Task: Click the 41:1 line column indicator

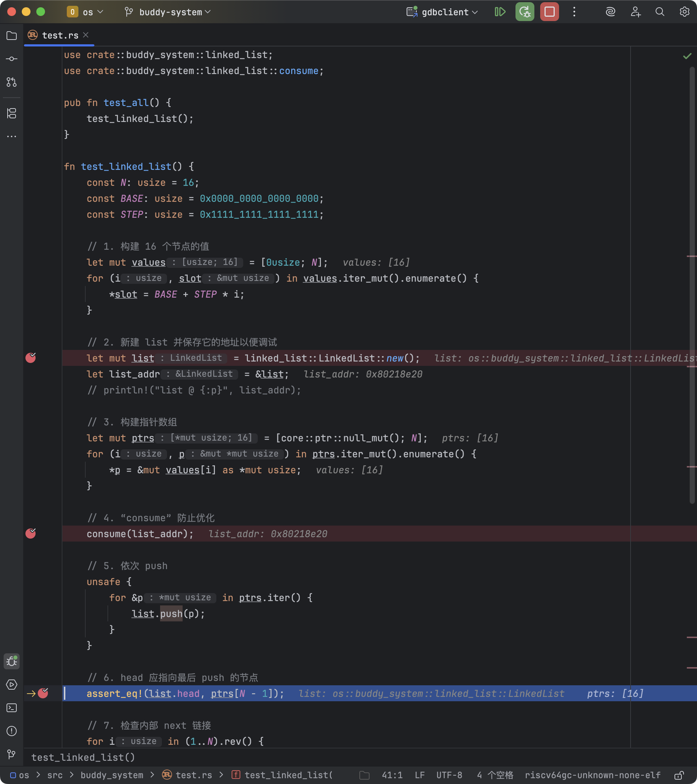Action: tap(392, 775)
